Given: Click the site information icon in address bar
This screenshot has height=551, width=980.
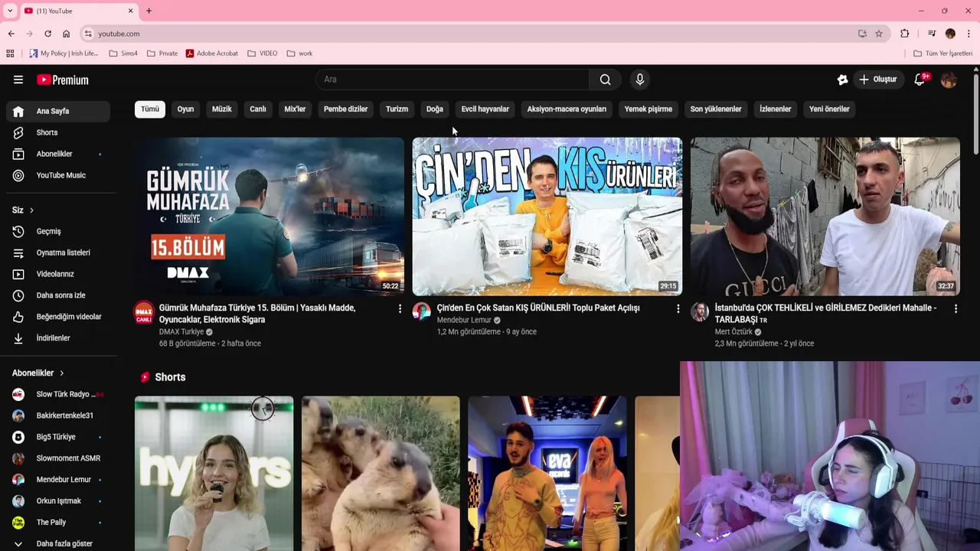Looking at the screenshot, I should pos(88,34).
